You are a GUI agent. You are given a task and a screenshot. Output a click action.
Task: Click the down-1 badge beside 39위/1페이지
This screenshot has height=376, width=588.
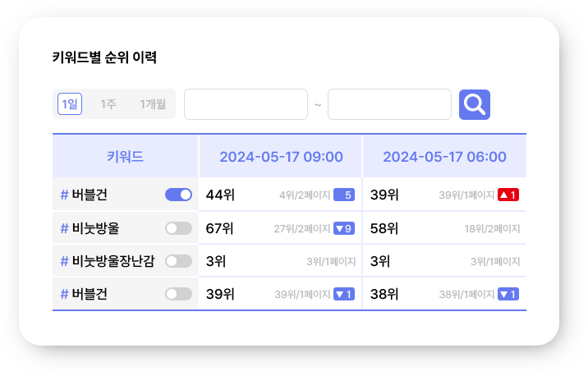pos(344,294)
